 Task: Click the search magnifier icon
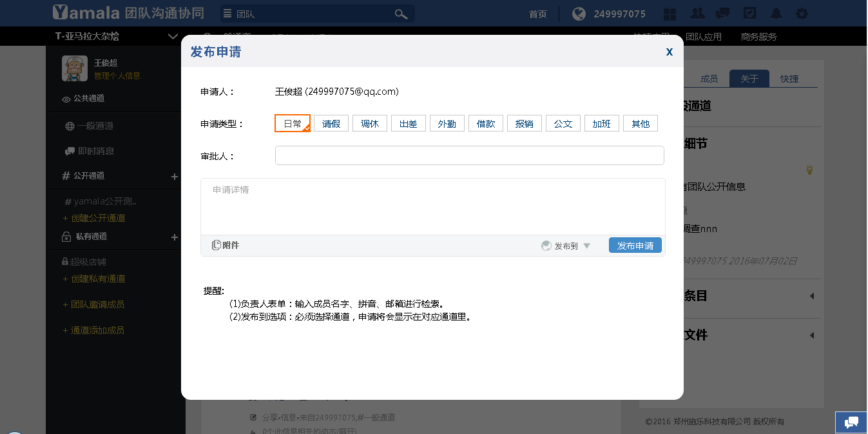click(401, 14)
